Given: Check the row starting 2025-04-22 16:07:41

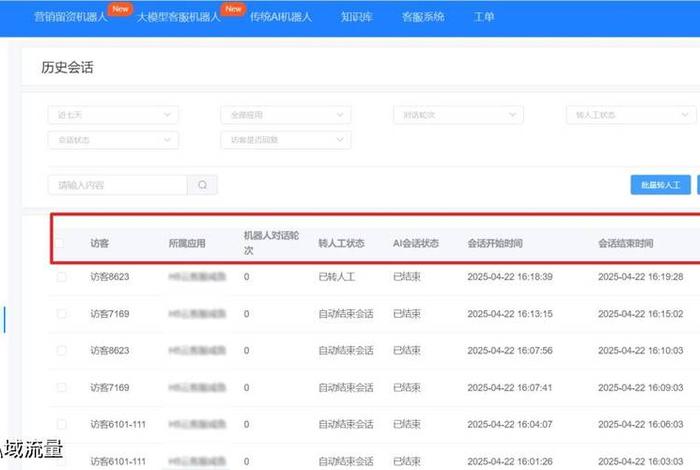Looking at the screenshot, I should [62, 387].
